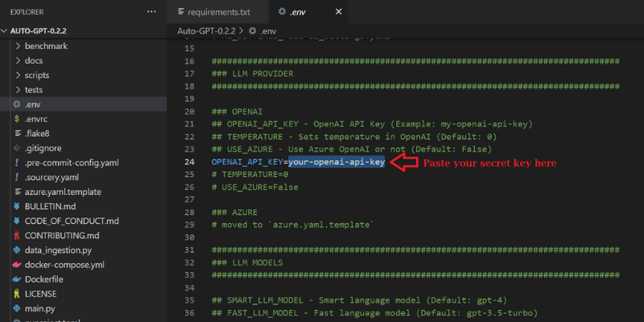Click the .env gear file icon in Explorer
This screenshot has height=322, width=644.
[x=17, y=105]
